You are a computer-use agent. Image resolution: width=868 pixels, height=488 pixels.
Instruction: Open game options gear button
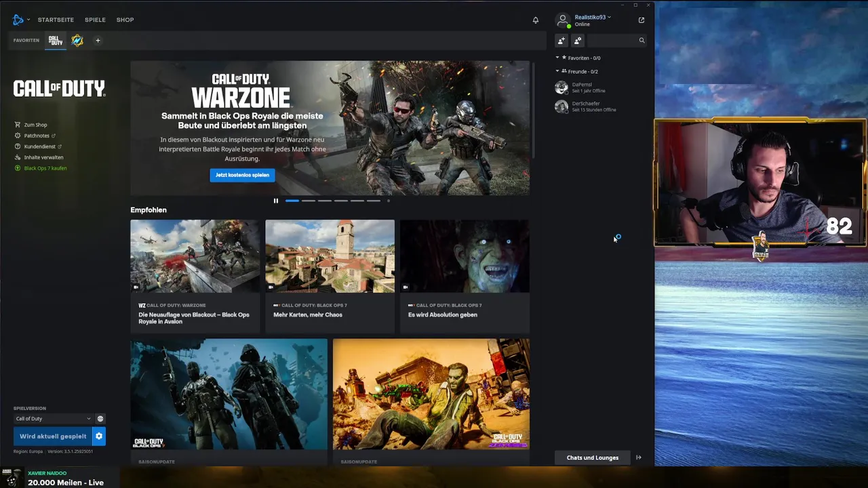click(x=99, y=436)
